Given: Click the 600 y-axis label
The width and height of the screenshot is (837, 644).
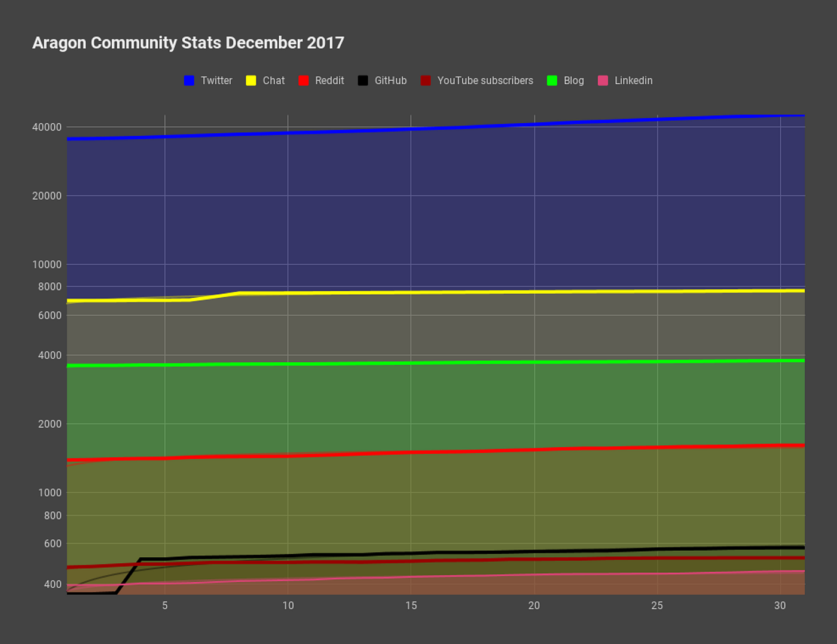Looking at the screenshot, I should coord(53,544).
